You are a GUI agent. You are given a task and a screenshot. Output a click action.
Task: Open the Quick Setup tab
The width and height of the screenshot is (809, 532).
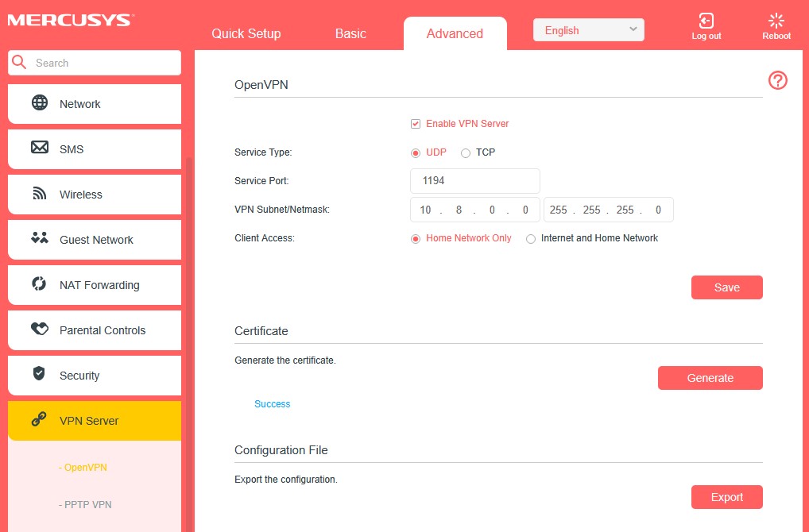point(246,33)
